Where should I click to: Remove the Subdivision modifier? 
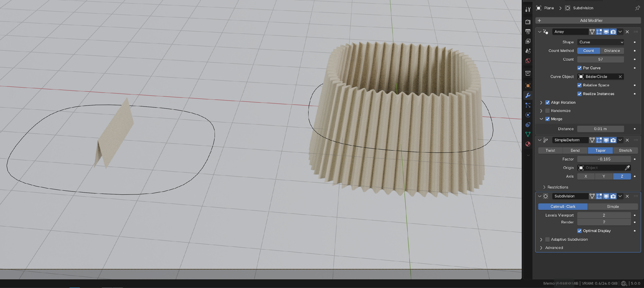(x=627, y=196)
